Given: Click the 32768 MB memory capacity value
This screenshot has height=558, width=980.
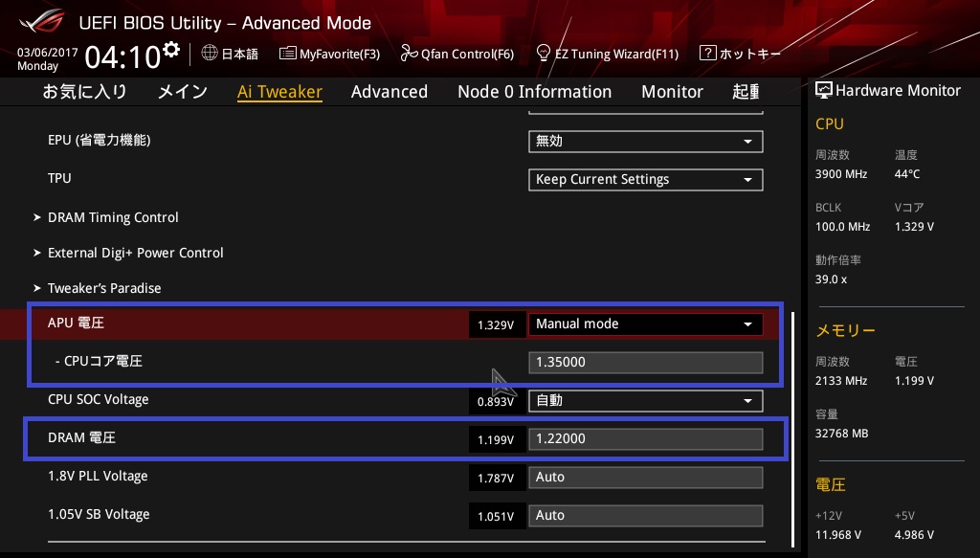Looking at the screenshot, I should (841, 433).
